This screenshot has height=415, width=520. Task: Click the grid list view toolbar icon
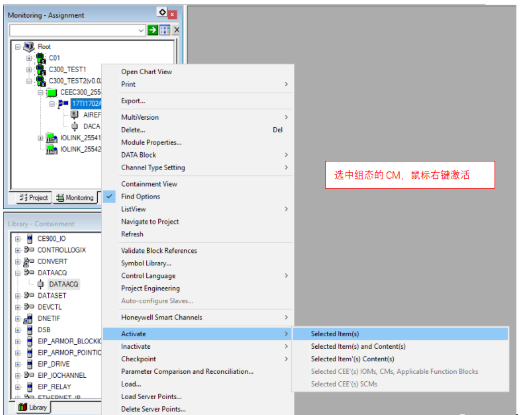tap(165, 30)
